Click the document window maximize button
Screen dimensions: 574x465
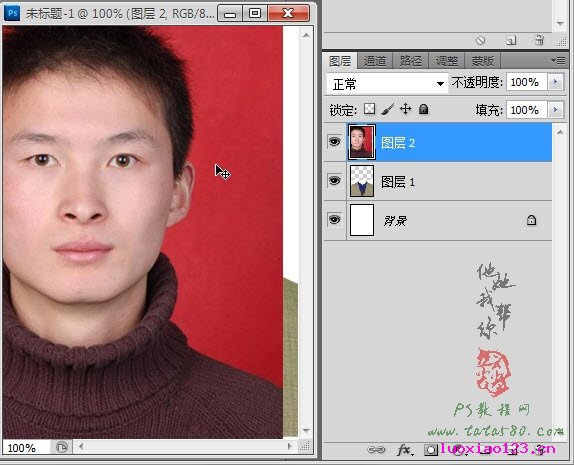click(x=255, y=14)
